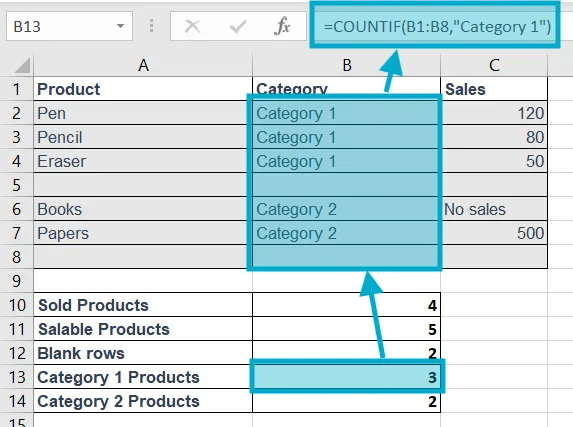The width and height of the screenshot is (573, 427).
Task: Select cell B13 showing value 3
Action: tap(346, 377)
